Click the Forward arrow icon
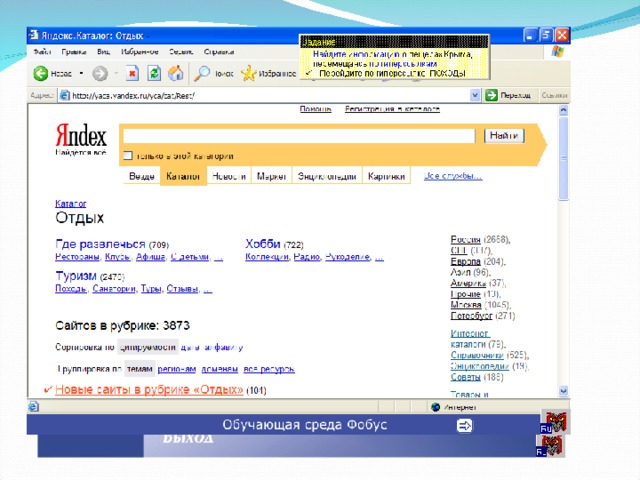The image size is (640, 480). tap(100, 74)
